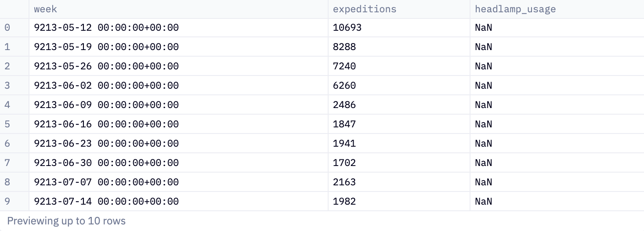Select the week column header
644x231 pixels.
click(x=46, y=9)
